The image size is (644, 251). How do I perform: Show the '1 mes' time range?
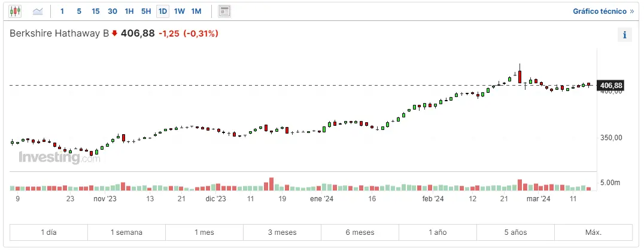point(204,232)
